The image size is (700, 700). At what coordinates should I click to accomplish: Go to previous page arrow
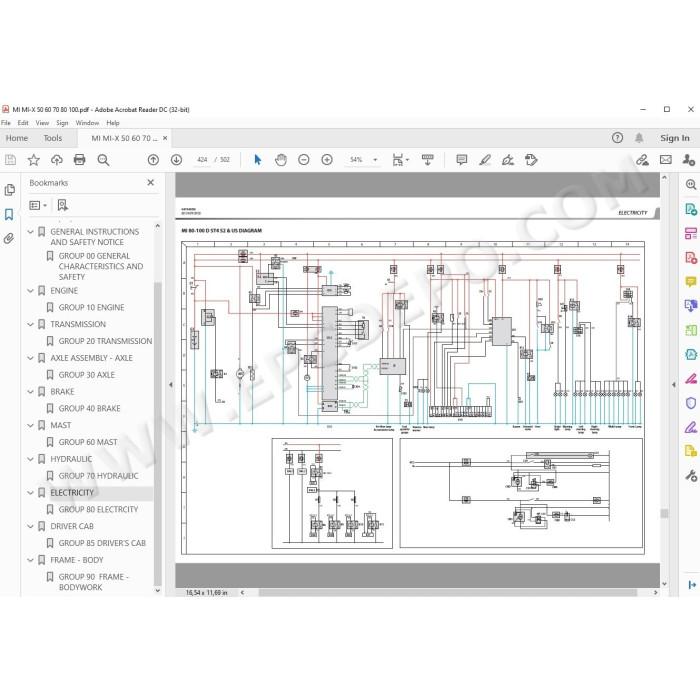click(153, 159)
